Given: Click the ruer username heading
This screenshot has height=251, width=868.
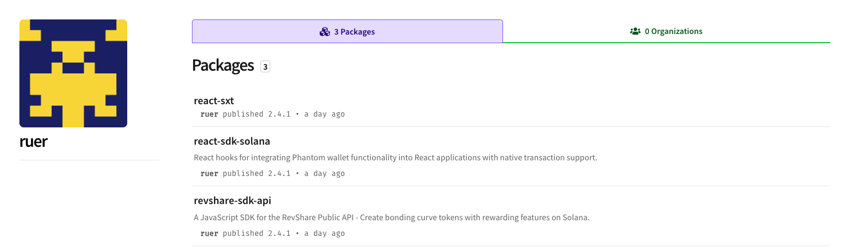Looking at the screenshot, I should (x=33, y=141).
